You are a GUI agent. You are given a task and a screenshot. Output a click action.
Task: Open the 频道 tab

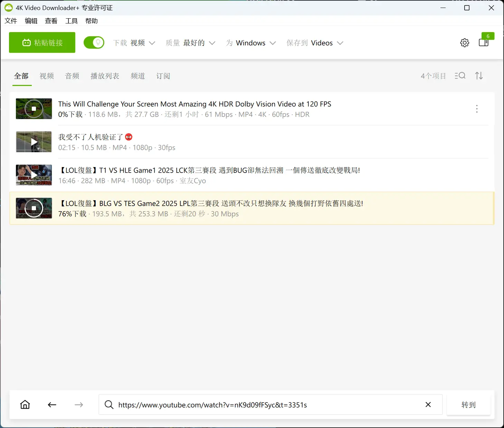coord(138,76)
